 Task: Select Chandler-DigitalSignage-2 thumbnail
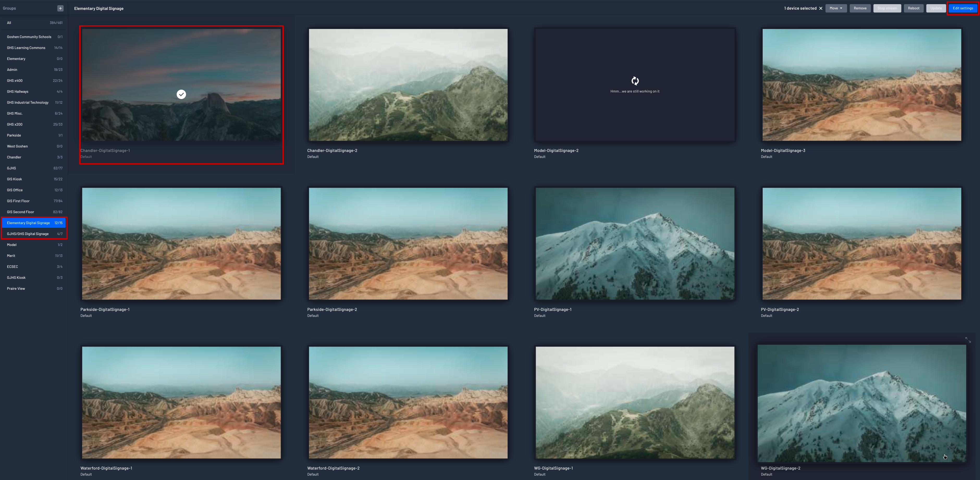(x=408, y=85)
